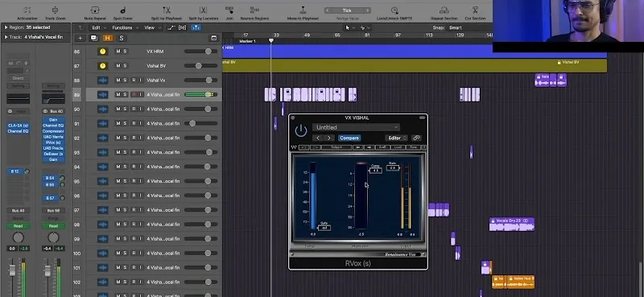Click the audio waveform icon on track 88
The height and width of the screenshot is (297, 644).
click(102, 80)
